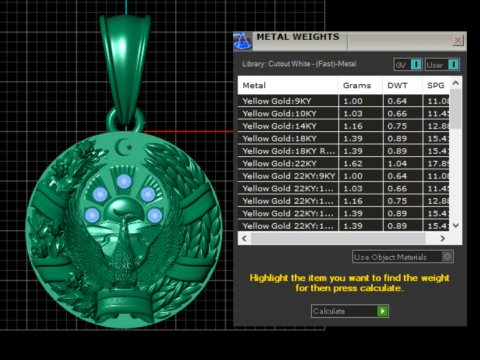Sort by the Metal column header
The height and width of the screenshot is (360, 480).
coord(288,85)
